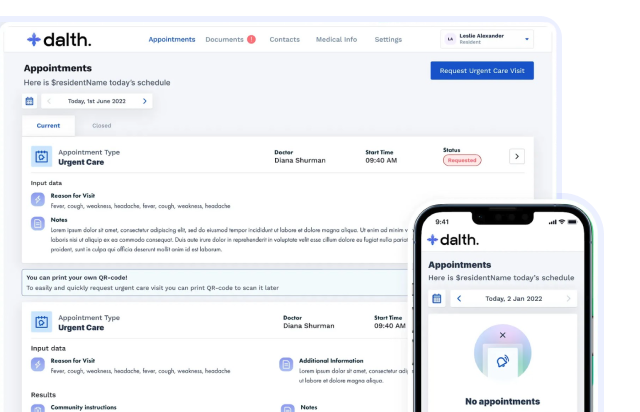Image resolution: width=640 pixels, height=412 pixels.
Task: Click the Notes icon in the first appointment
Action: tap(38, 223)
